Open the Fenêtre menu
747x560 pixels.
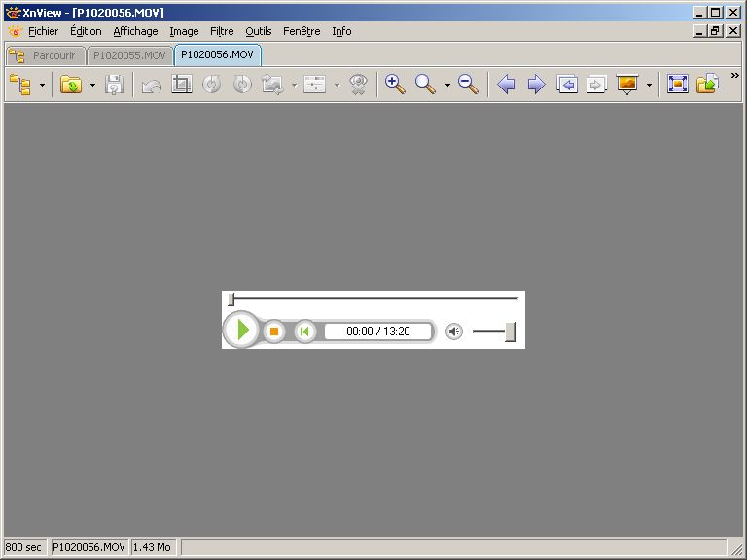pyautogui.click(x=302, y=31)
